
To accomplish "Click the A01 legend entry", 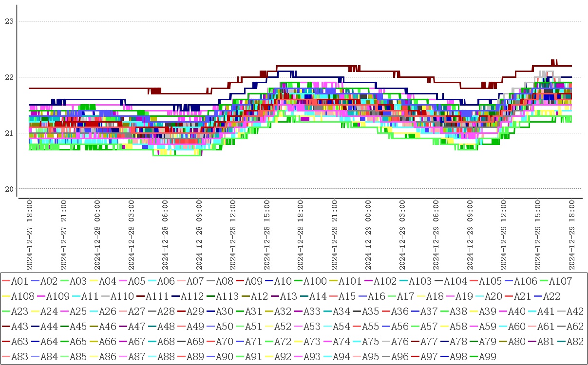I will tap(19, 281).
